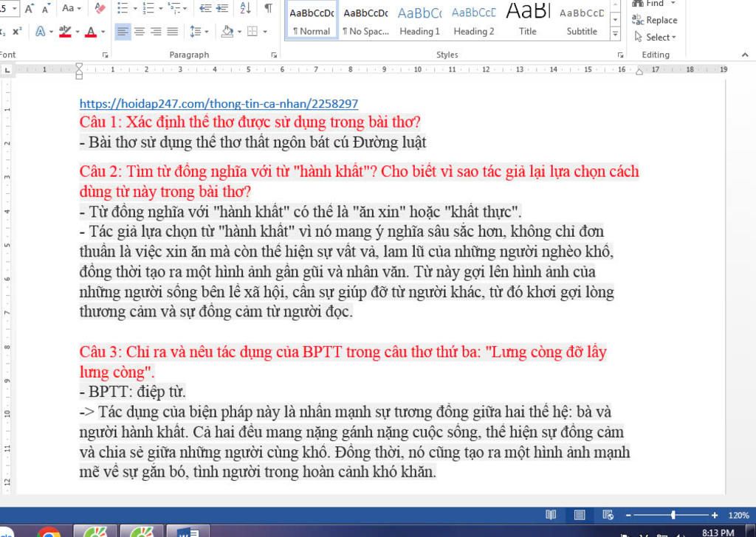Viewport: 756px width, 537px height.
Task: Switch to Web Layout view icon
Action: click(608, 515)
